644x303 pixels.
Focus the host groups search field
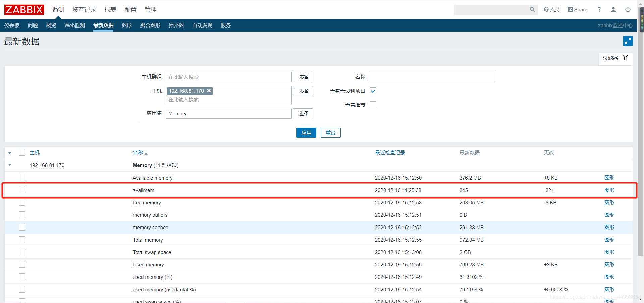coord(229,77)
